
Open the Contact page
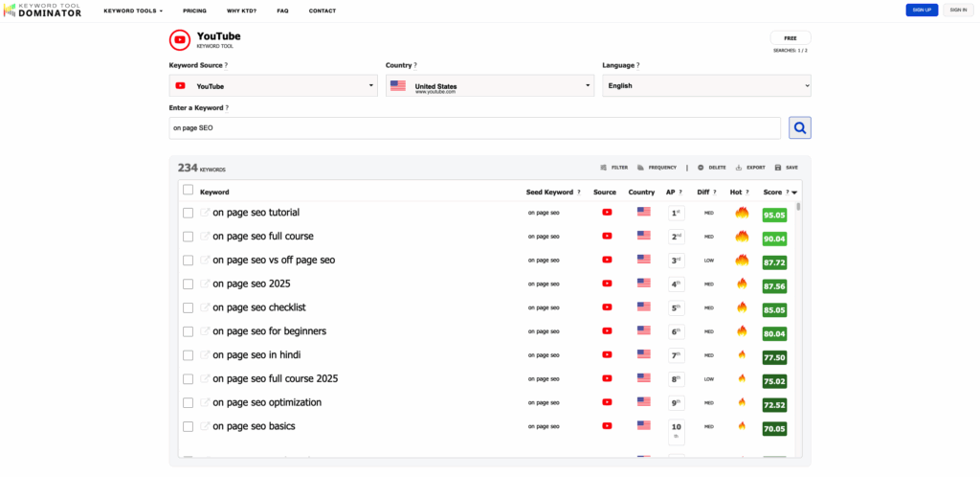[322, 11]
